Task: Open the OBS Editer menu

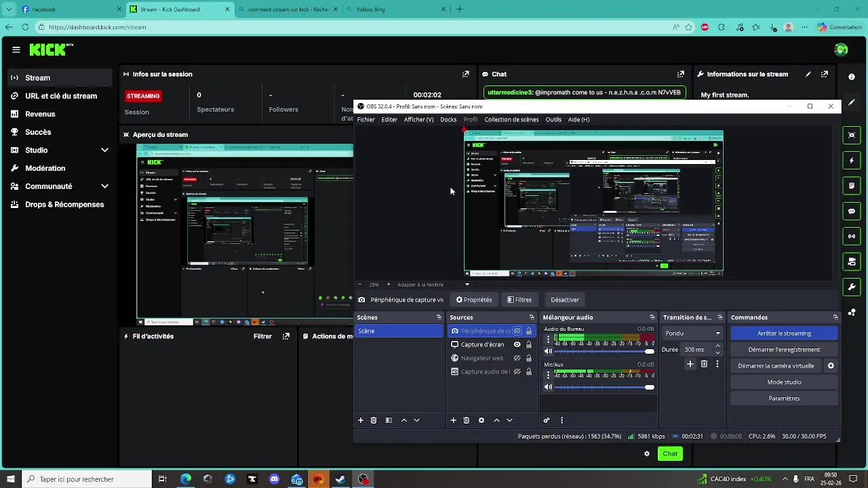Action: click(x=389, y=119)
